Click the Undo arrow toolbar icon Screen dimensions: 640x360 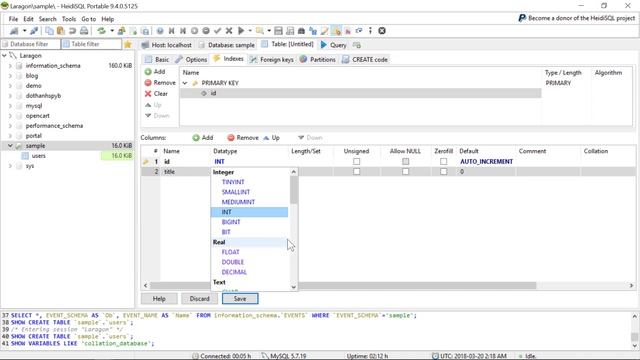tap(72, 31)
